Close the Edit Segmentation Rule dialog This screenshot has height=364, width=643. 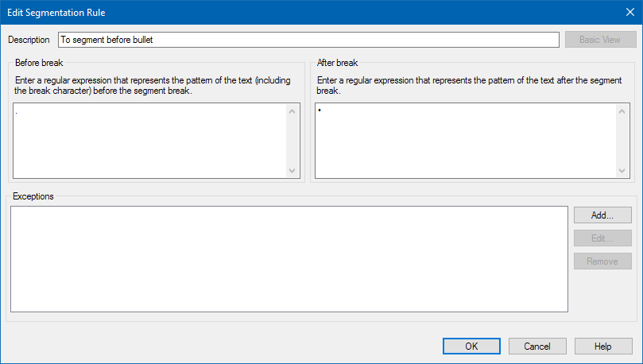pos(629,12)
